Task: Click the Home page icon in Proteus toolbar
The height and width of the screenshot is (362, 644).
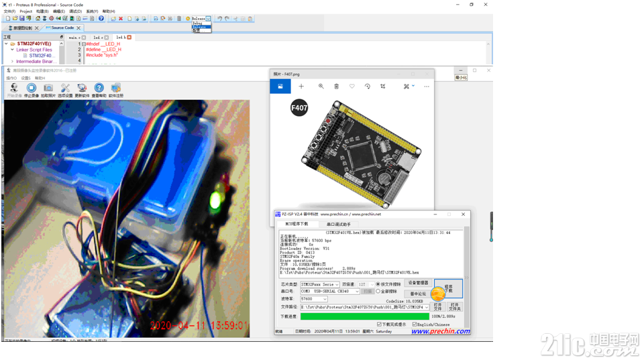Action: coord(38,19)
